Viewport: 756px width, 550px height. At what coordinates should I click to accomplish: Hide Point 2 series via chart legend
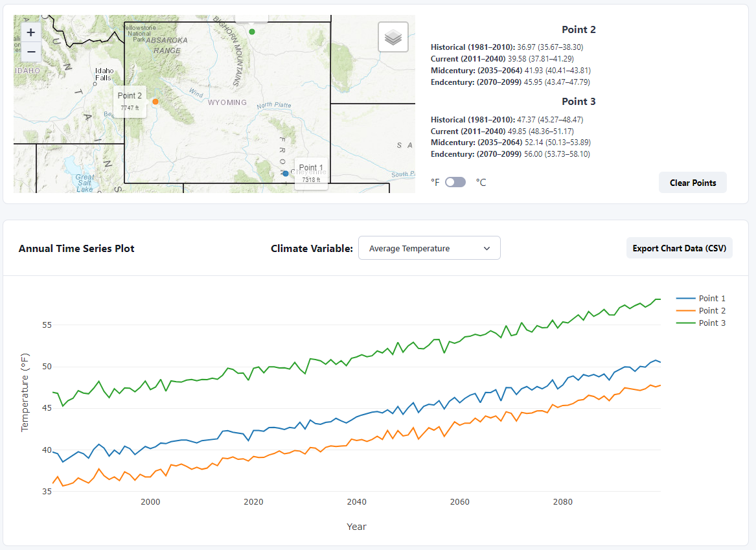click(701, 311)
